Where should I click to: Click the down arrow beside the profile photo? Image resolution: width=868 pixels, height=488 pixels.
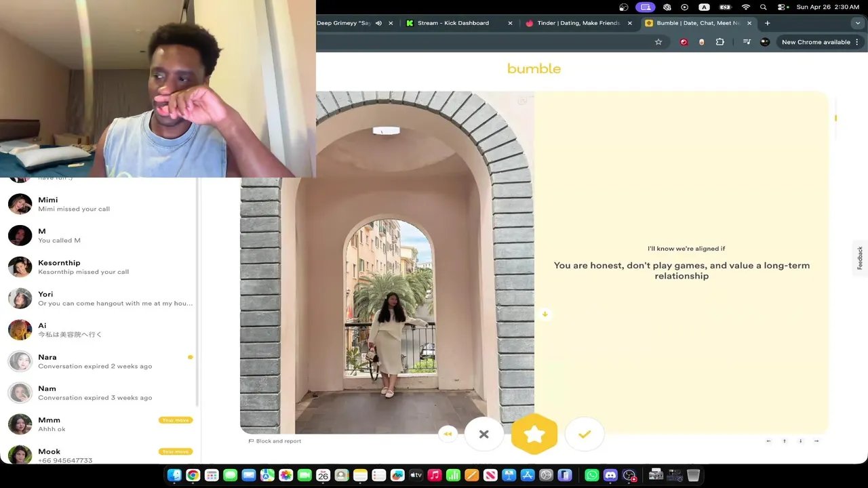545,314
